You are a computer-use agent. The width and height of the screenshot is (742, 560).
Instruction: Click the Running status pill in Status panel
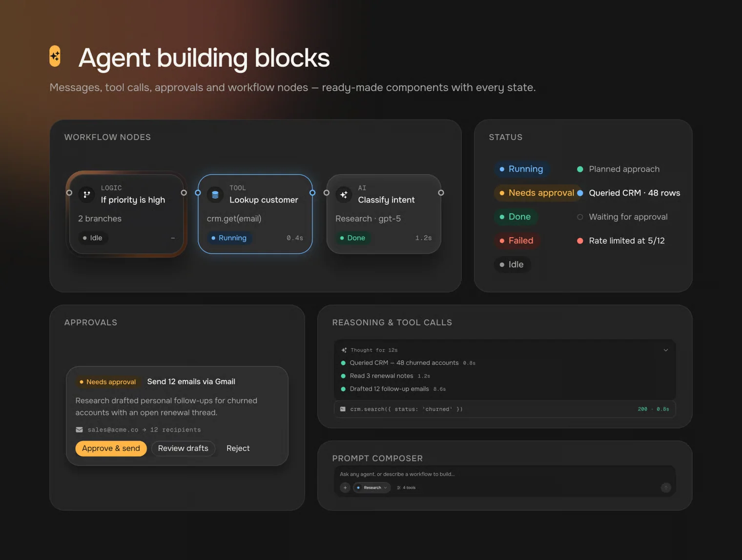click(x=521, y=169)
